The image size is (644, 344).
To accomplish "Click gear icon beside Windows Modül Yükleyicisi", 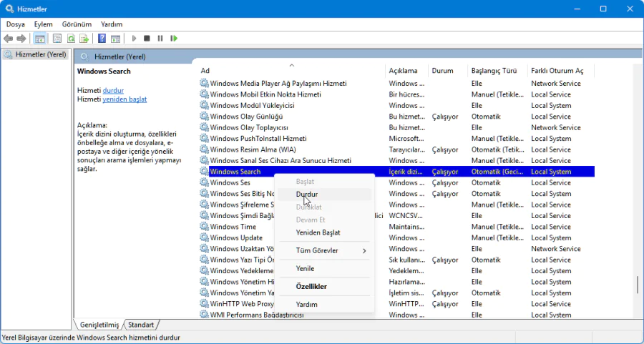I will point(204,106).
